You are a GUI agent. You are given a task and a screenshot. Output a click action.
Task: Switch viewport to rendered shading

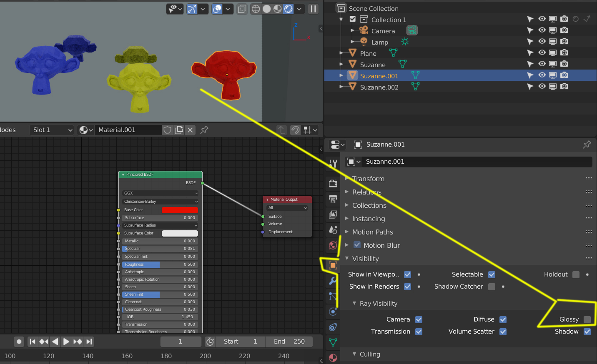tap(288, 9)
